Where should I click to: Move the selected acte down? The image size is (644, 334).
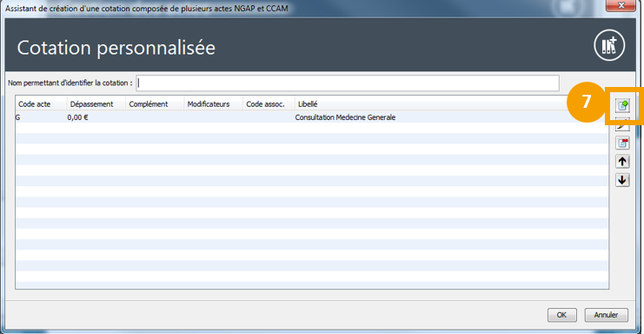[622, 180]
